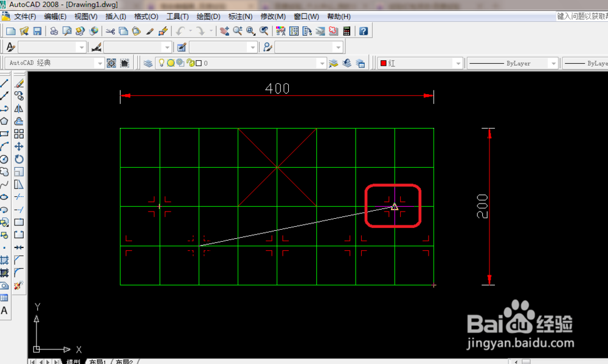Open the 视图(V) menu
The width and height of the screenshot is (608, 364).
(86, 16)
